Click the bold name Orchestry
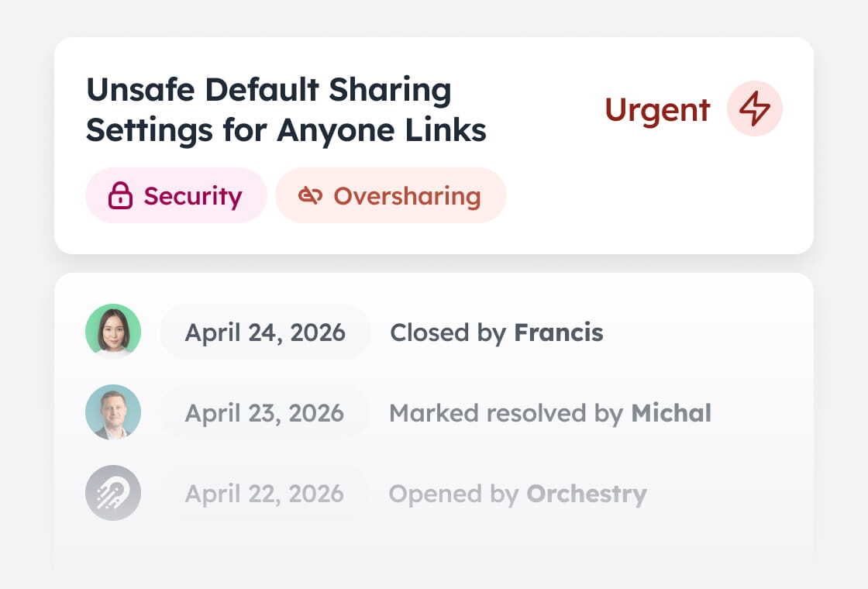The image size is (868, 589). pyautogui.click(x=587, y=494)
